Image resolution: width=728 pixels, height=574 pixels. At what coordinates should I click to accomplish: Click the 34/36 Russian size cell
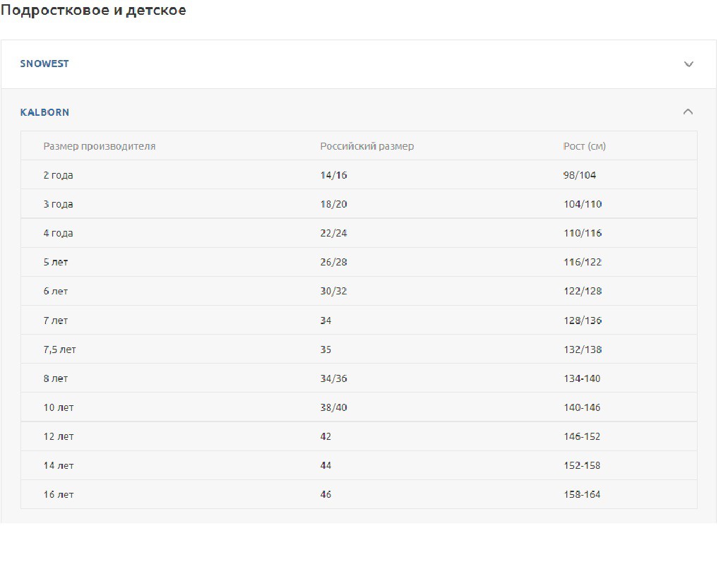tap(333, 378)
